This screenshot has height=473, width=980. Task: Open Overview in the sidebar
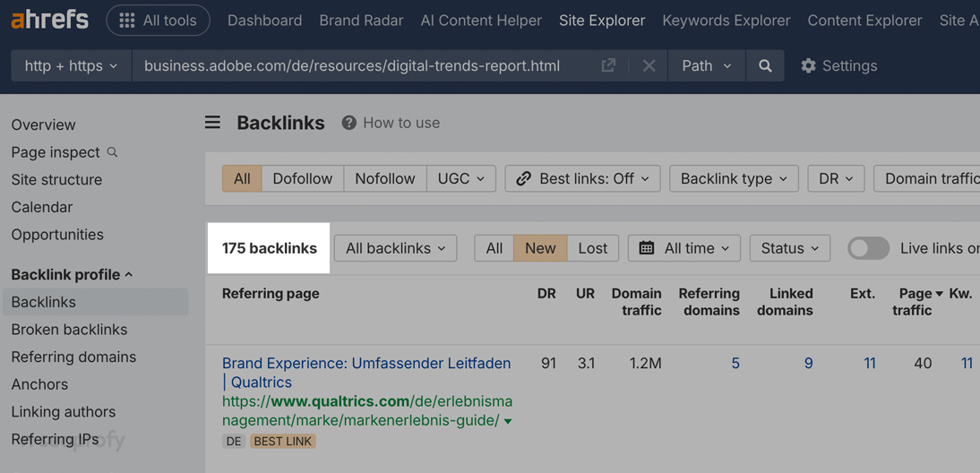coord(43,125)
